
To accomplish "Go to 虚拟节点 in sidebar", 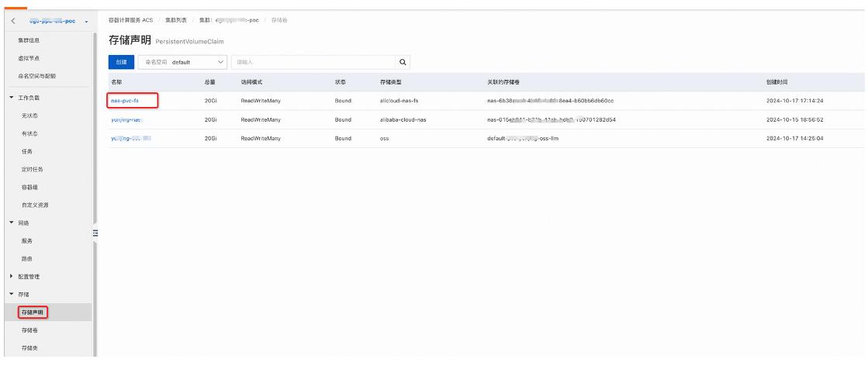I will (x=29, y=58).
